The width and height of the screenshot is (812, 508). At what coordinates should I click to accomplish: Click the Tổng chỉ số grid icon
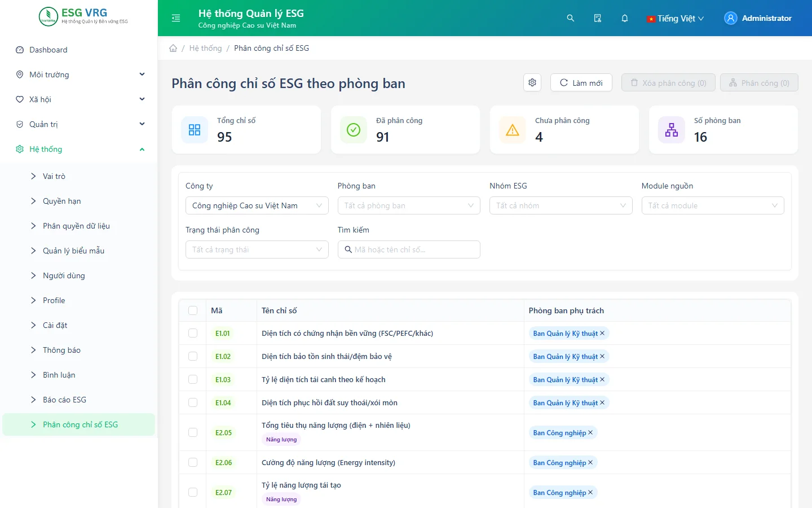[195, 130]
